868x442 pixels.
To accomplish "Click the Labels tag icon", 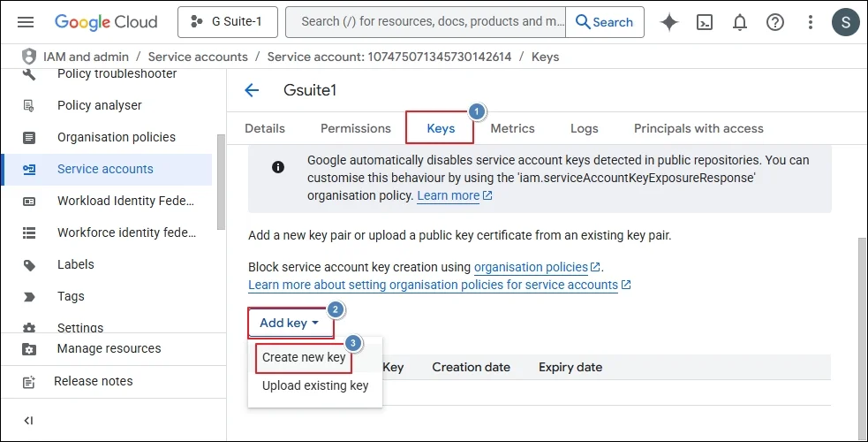I will pyautogui.click(x=29, y=265).
